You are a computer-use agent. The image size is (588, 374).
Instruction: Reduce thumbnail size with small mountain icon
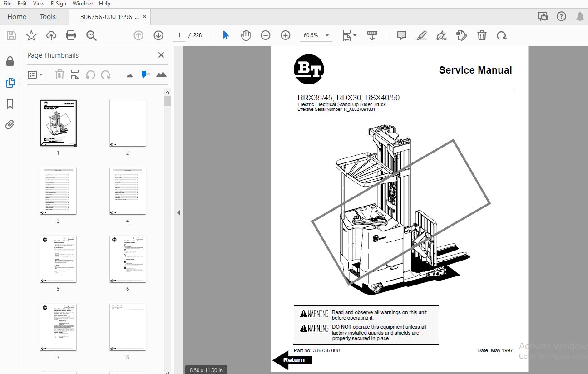(x=129, y=75)
